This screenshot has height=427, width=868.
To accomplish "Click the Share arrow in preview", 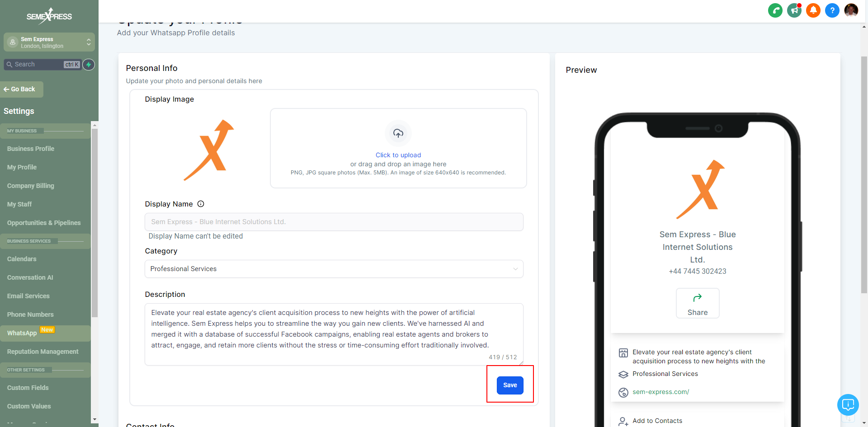I will pyautogui.click(x=698, y=298).
